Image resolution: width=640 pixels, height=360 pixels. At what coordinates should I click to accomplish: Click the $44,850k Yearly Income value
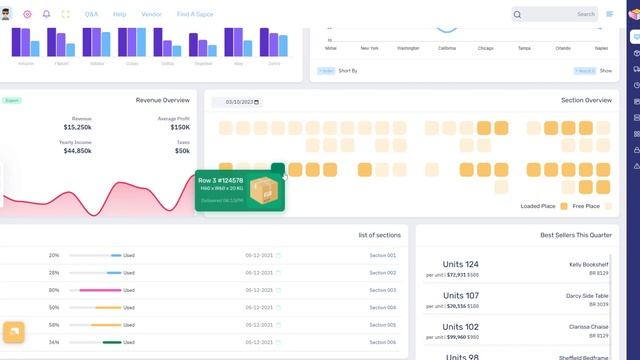click(x=78, y=151)
